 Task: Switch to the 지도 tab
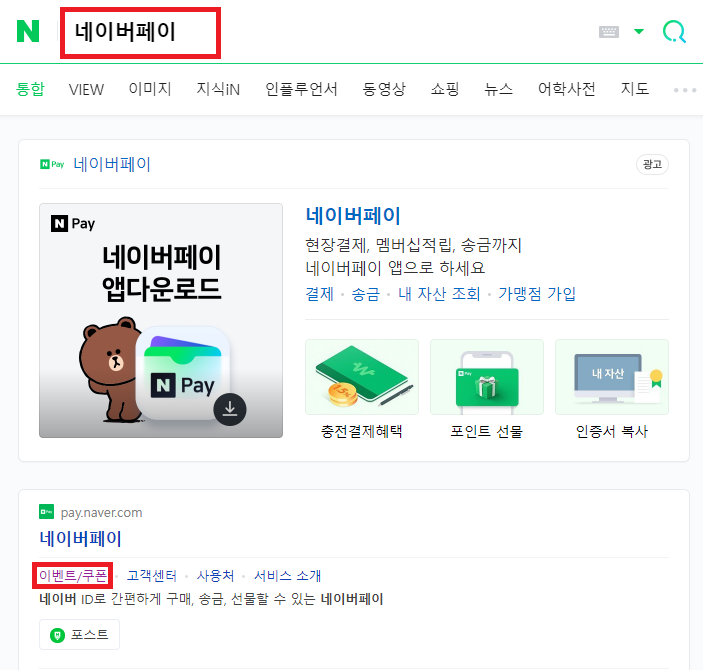click(x=634, y=89)
